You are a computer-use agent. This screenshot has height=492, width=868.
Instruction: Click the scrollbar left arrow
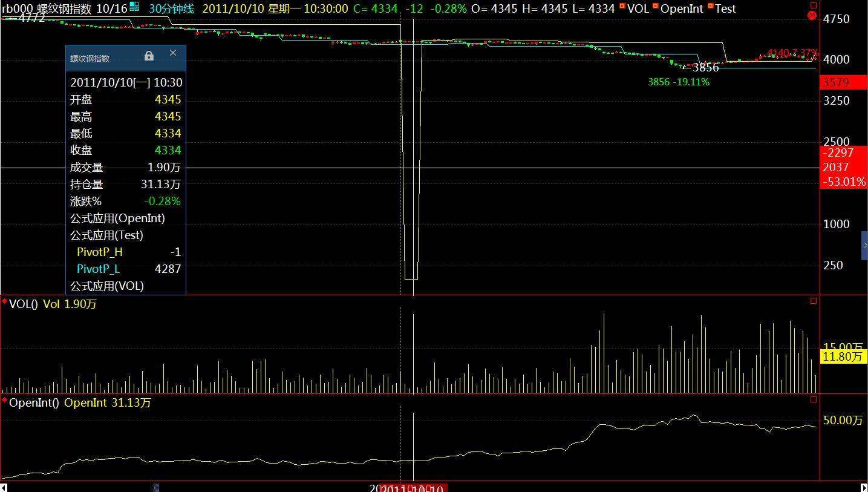point(3,487)
